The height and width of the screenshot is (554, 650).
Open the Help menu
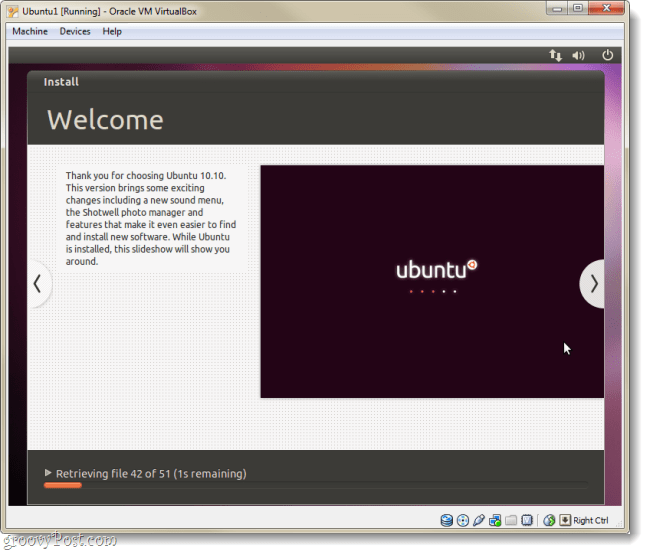click(x=112, y=32)
